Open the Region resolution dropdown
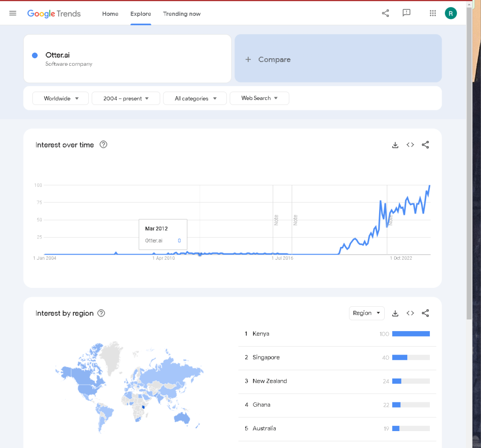Viewport: 481px width, 448px height. (366, 313)
